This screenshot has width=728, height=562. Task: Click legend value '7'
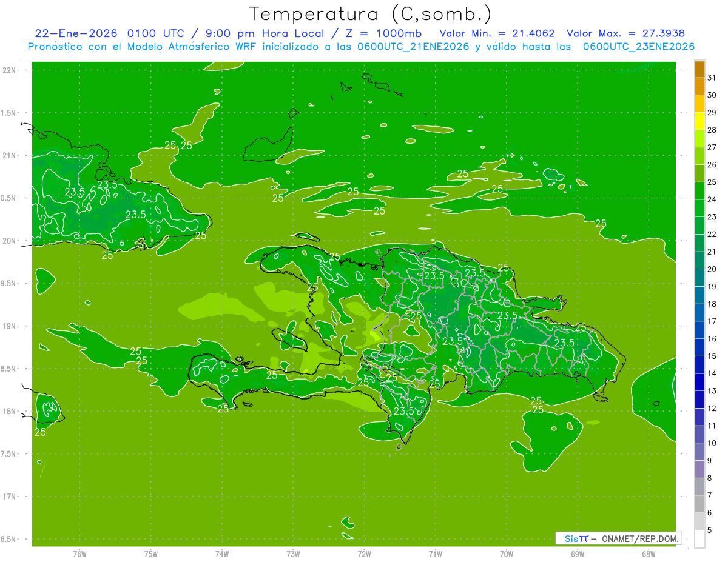(710, 496)
